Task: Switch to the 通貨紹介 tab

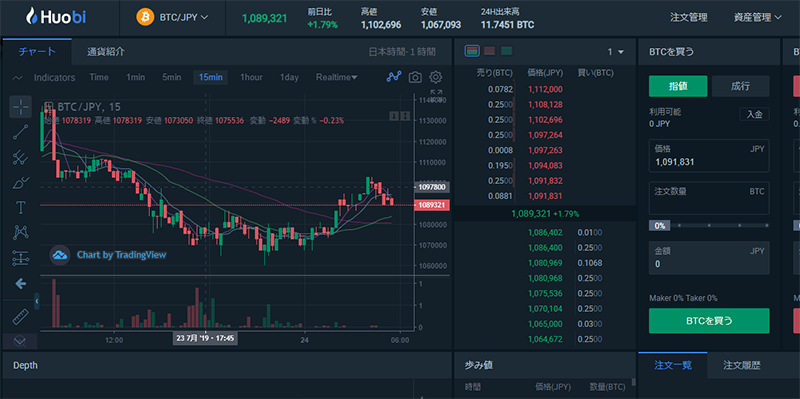Action: [106, 52]
